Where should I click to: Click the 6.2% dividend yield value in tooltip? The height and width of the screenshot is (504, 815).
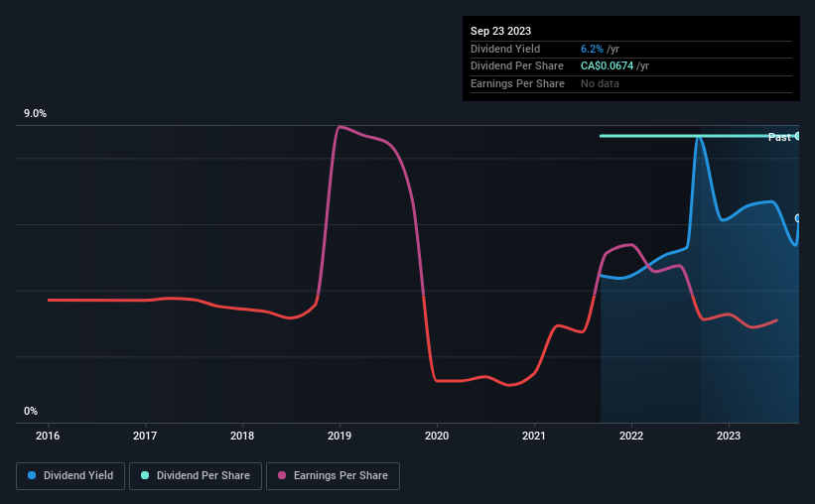(592, 49)
